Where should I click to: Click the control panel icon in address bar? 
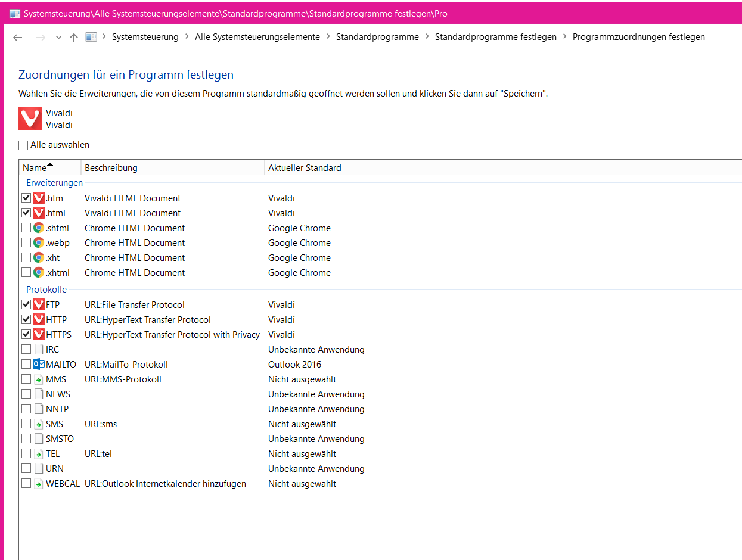pos(91,37)
